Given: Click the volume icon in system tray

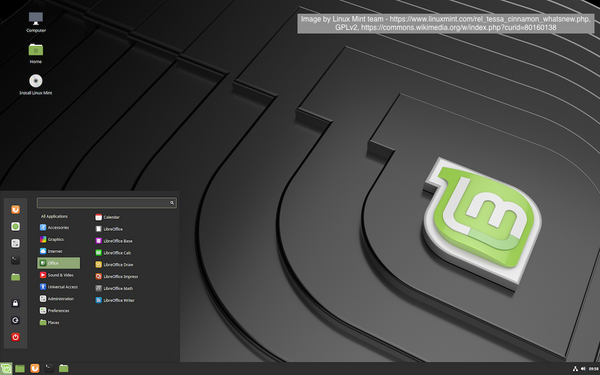Looking at the screenshot, I should [583, 369].
